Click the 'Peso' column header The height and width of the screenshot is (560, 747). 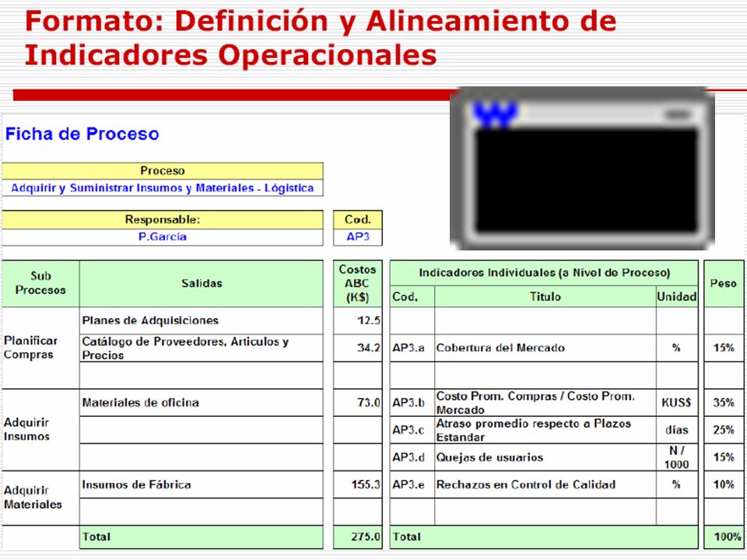click(724, 283)
